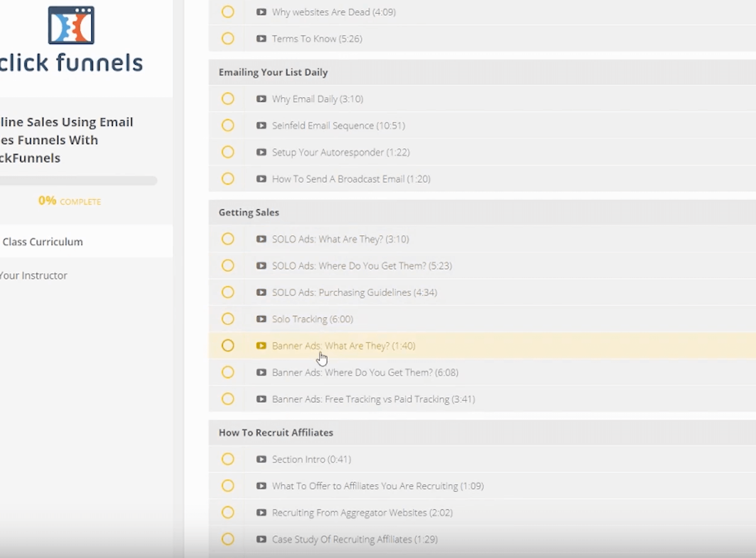
Task: Click video icon beside Terms To Know
Action: tap(261, 39)
